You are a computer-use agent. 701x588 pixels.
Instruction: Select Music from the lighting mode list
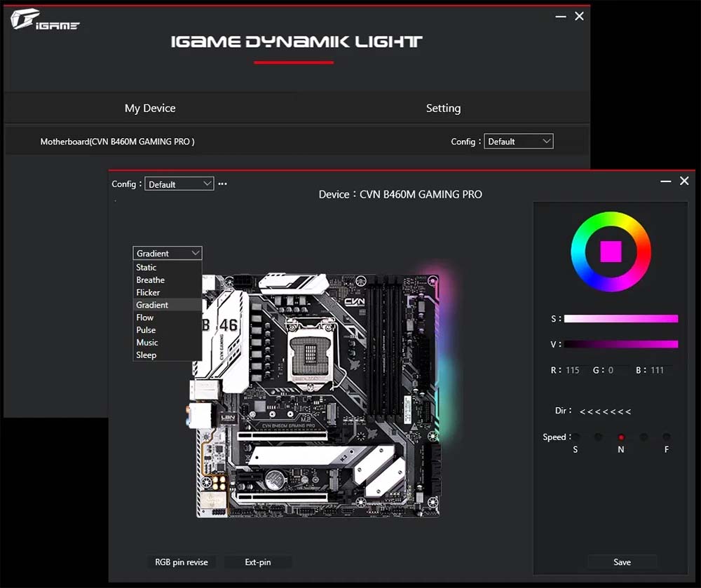point(147,342)
